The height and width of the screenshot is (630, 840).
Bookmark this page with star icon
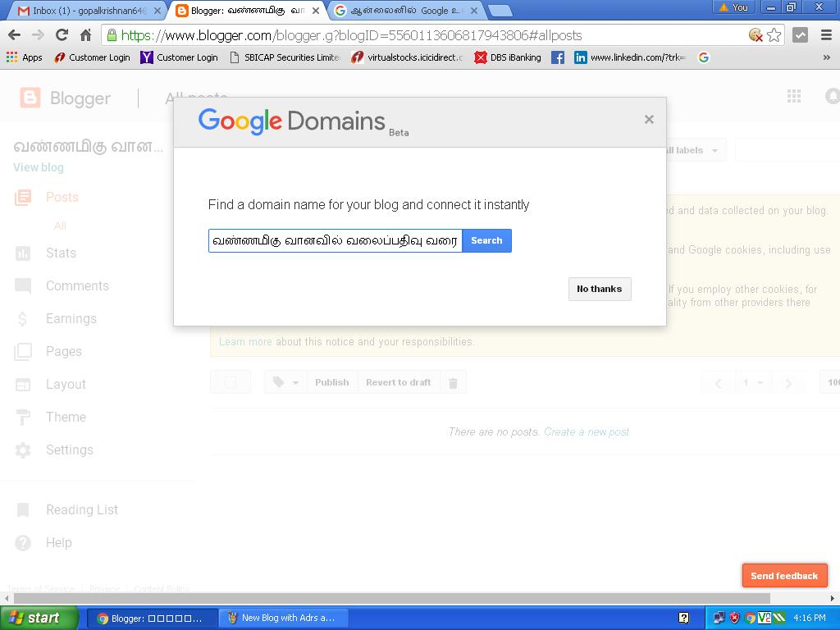pos(774,35)
